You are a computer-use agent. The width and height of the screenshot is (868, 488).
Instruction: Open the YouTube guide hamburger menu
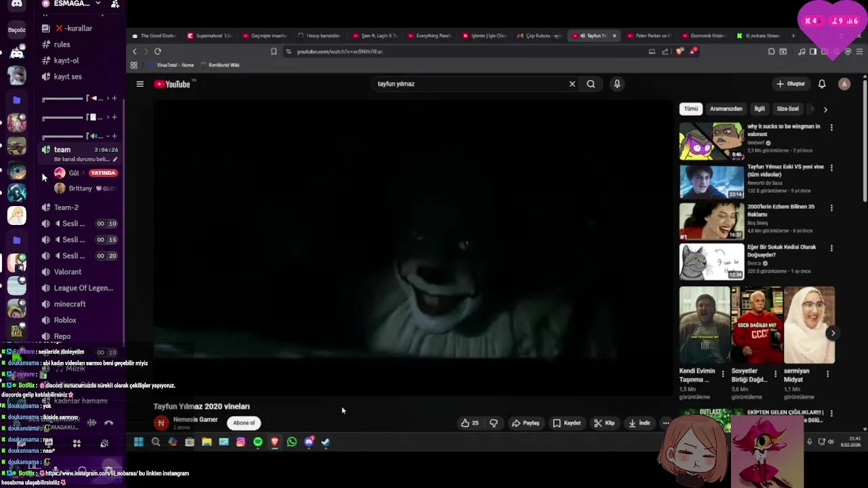click(x=140, y=84)
